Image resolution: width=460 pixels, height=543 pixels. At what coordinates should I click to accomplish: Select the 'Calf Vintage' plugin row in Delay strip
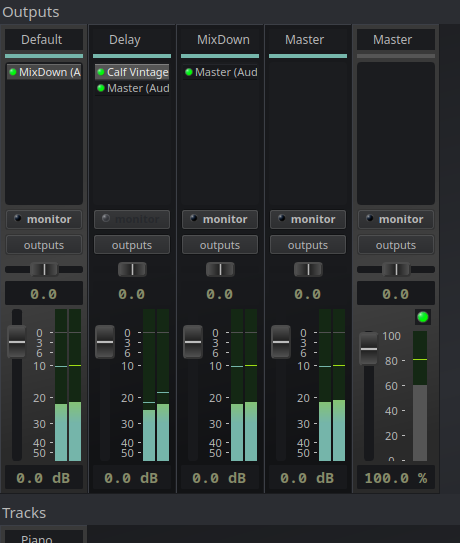pos(132,72)
